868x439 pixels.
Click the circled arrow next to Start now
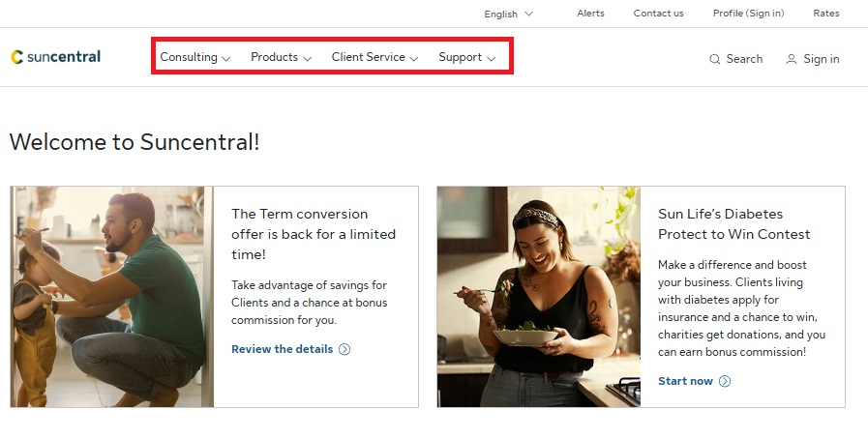point(725,381)
